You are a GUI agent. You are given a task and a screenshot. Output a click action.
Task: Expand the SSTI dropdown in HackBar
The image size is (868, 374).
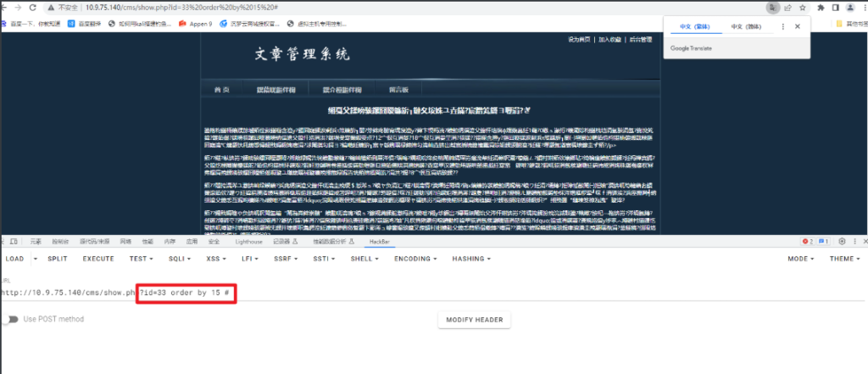[325, 259]
